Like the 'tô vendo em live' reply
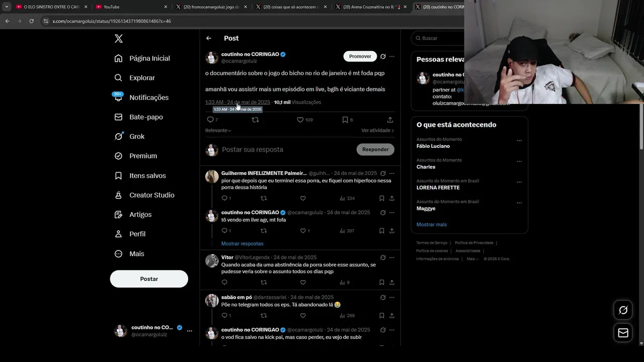The height and width of the screenshot is (362, 644). (x=303, y=231)
